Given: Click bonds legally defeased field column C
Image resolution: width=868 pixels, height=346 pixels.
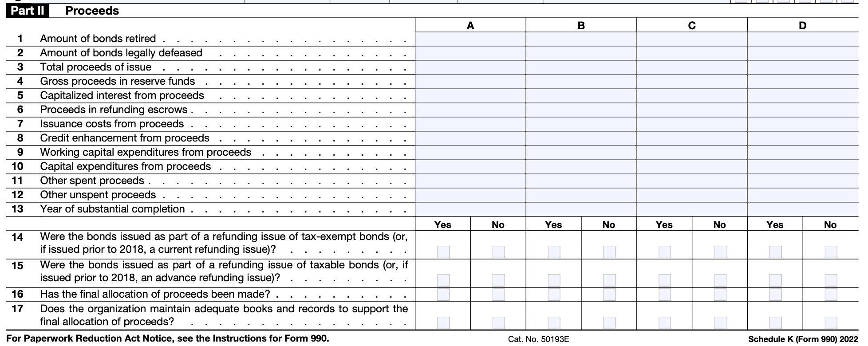Looking at the screenshot, I should tap(692, 53).
